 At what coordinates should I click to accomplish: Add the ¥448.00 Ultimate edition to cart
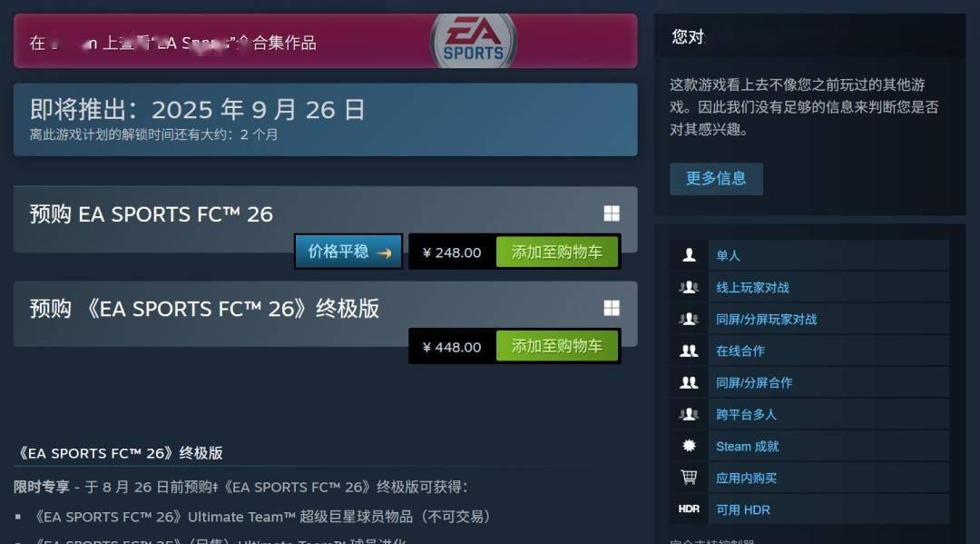coord(557,346)
